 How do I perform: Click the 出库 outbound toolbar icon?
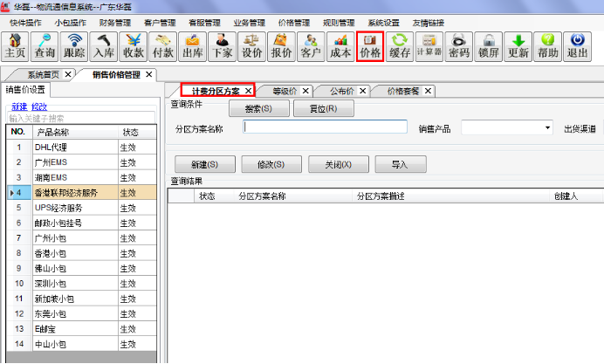[x=193, y=45]
